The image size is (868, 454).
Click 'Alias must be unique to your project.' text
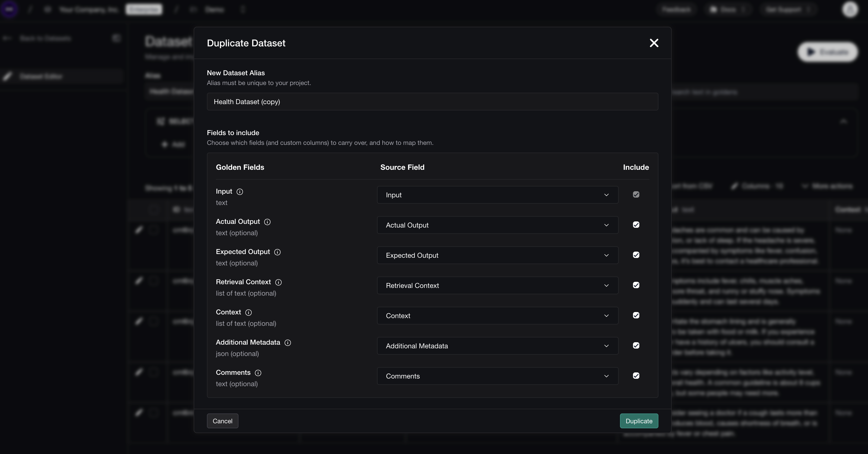[x=259, y=83]
